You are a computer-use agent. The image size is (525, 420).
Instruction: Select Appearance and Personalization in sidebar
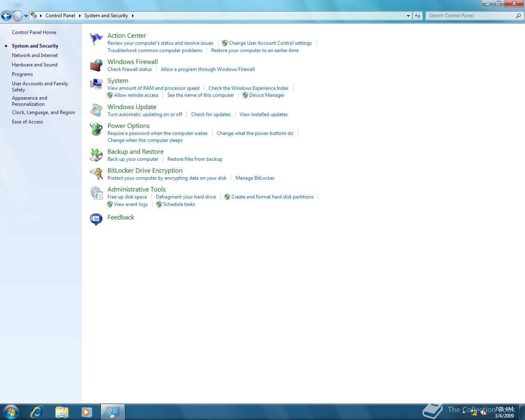[x=30, y=101]
